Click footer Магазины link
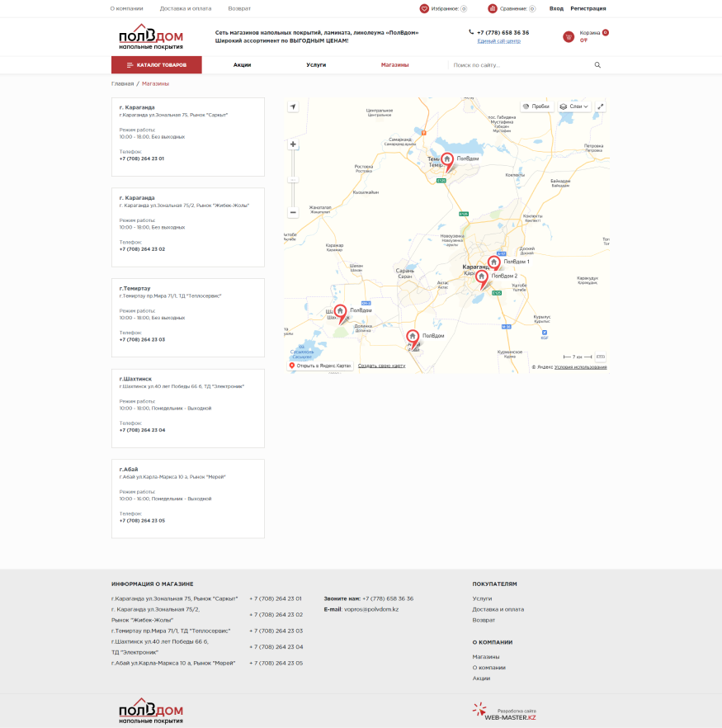Screen dimensions: 722x728 pyautogui.click(x=486, y=657)
